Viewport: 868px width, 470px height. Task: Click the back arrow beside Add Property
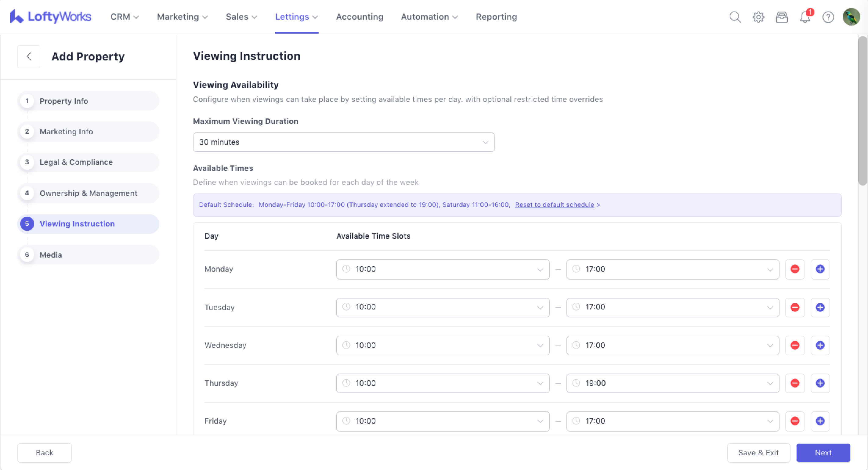(29, 56)
